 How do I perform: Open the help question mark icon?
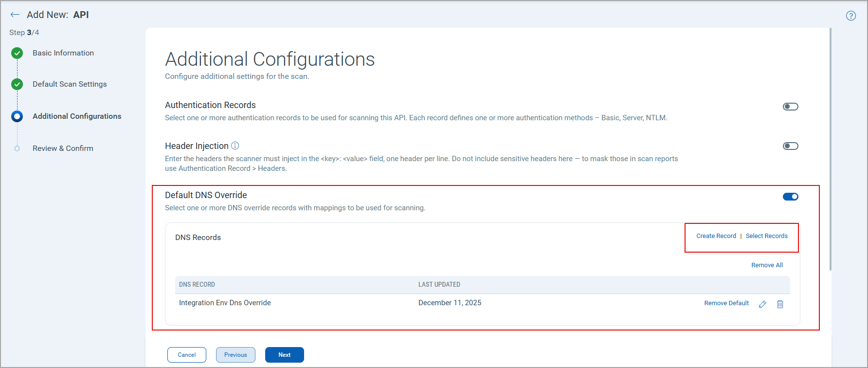pyautogui.click(x=851, y=16)
